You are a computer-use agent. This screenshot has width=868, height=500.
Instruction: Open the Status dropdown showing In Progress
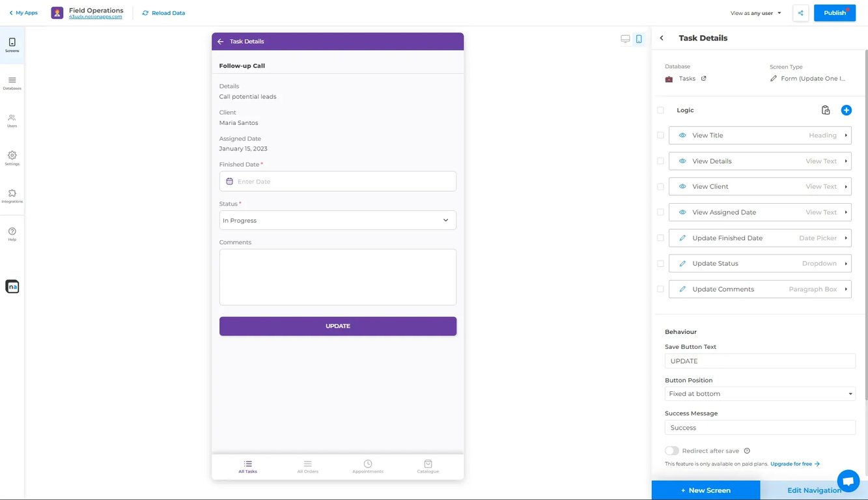point(337,220)
